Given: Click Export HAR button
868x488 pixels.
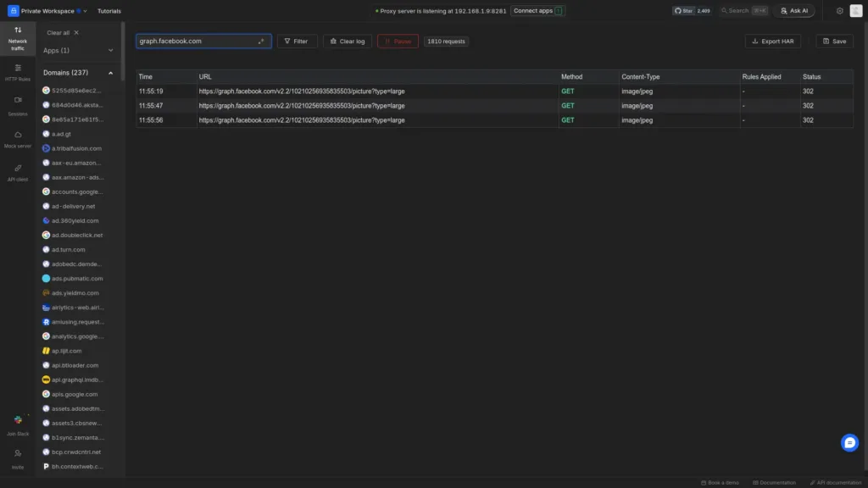Looking at the screenshot, I should tap(773, 41).
